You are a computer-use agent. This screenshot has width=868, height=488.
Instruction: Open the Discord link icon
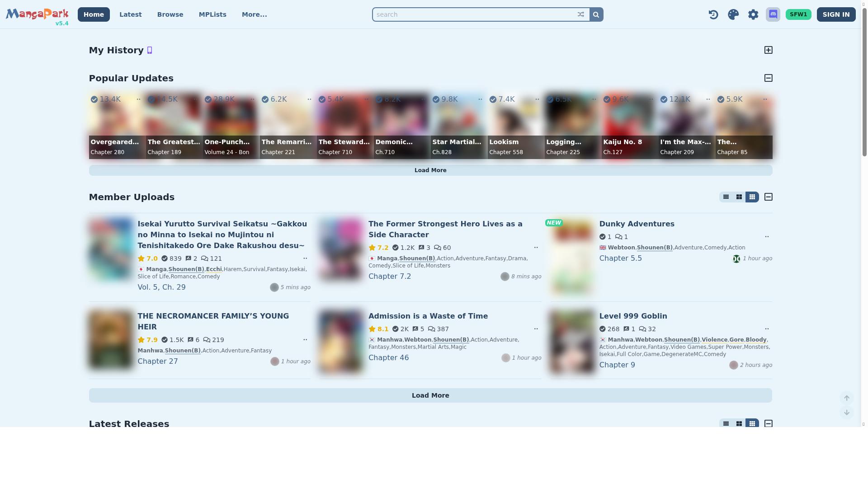click(773, 14)
